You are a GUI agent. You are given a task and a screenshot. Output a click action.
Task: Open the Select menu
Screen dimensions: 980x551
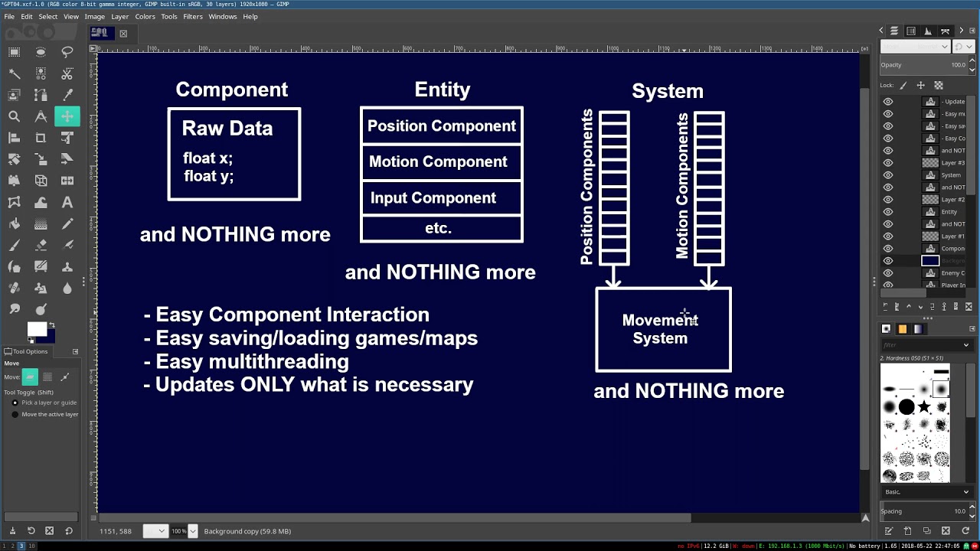tap(47, 16)
